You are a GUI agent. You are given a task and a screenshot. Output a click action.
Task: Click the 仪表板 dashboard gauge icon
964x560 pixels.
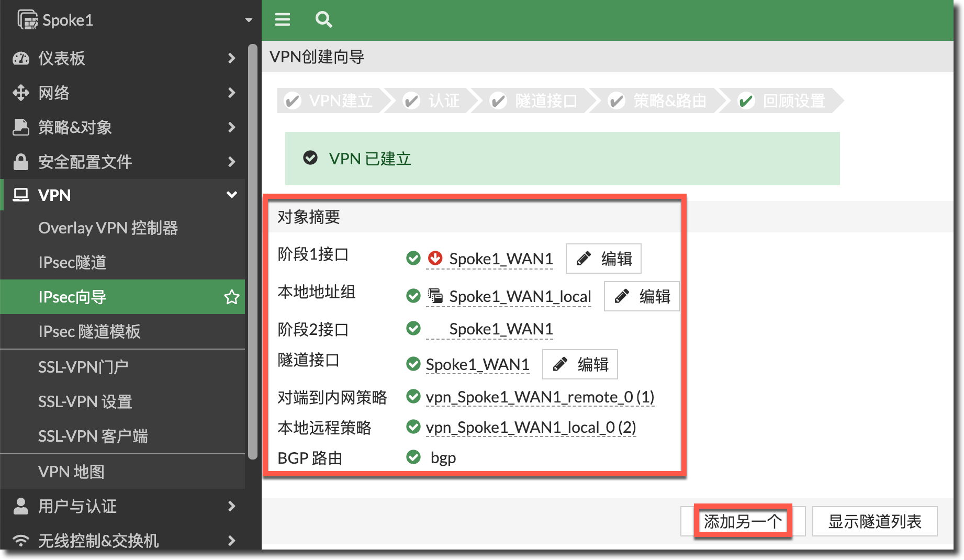(21, 58)
